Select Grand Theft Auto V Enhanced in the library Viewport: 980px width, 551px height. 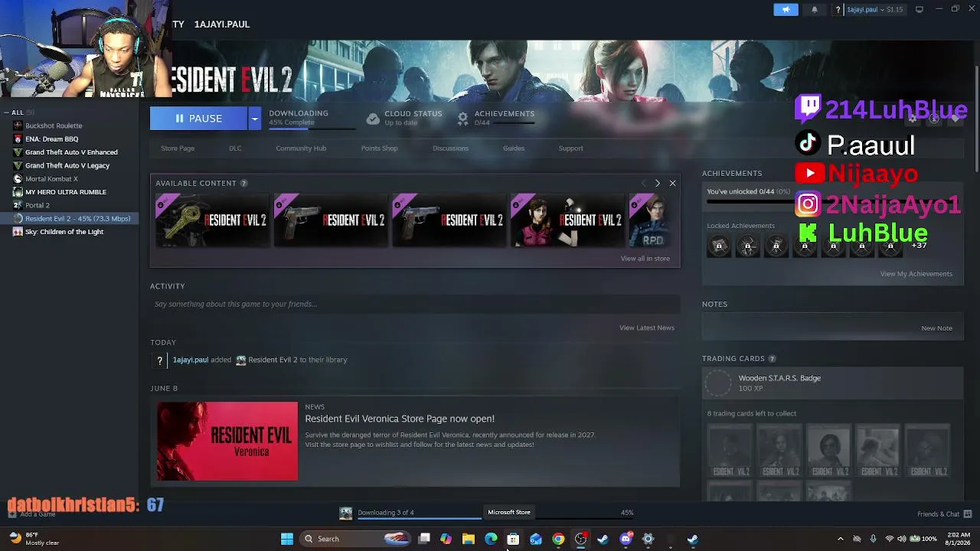(71, 152)
